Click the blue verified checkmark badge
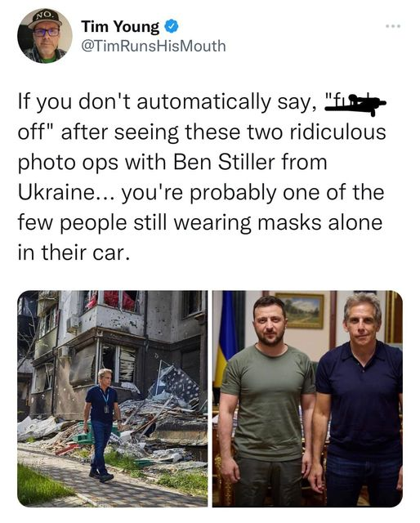Viewport: 420px width, 523px height. [172, 26]
